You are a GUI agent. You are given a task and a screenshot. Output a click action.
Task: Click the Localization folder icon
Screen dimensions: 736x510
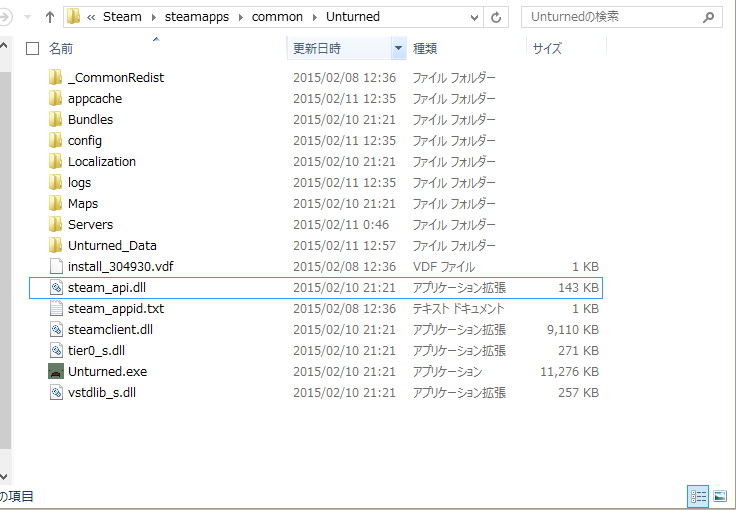point(55,161)
